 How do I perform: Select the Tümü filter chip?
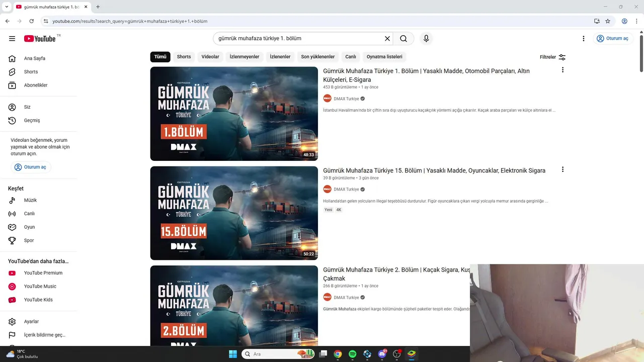pos(160,57)
